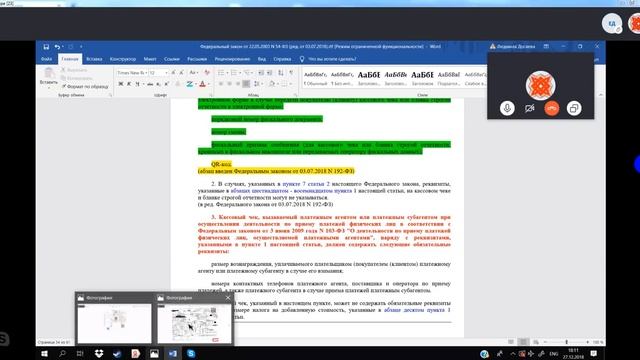Apply the Без интервала style
This screenshot has width=640, height=360.
[342, 79]
